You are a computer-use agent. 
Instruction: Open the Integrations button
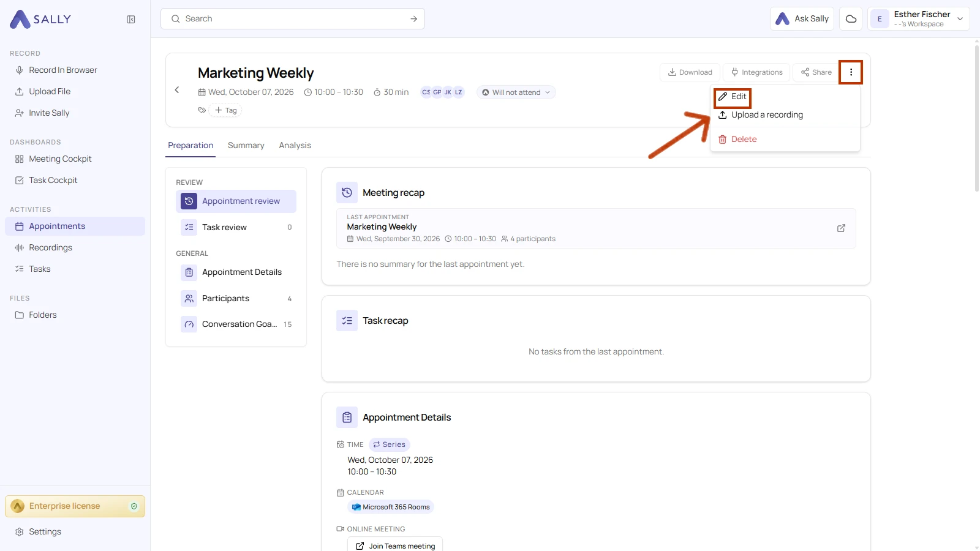[x=757, y=72]
